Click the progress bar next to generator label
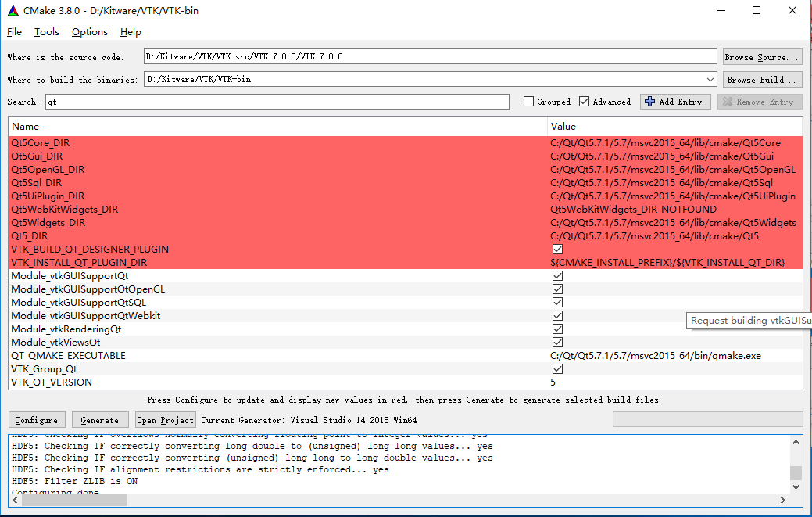Viewport: 812px width, 517px height. 707,419
